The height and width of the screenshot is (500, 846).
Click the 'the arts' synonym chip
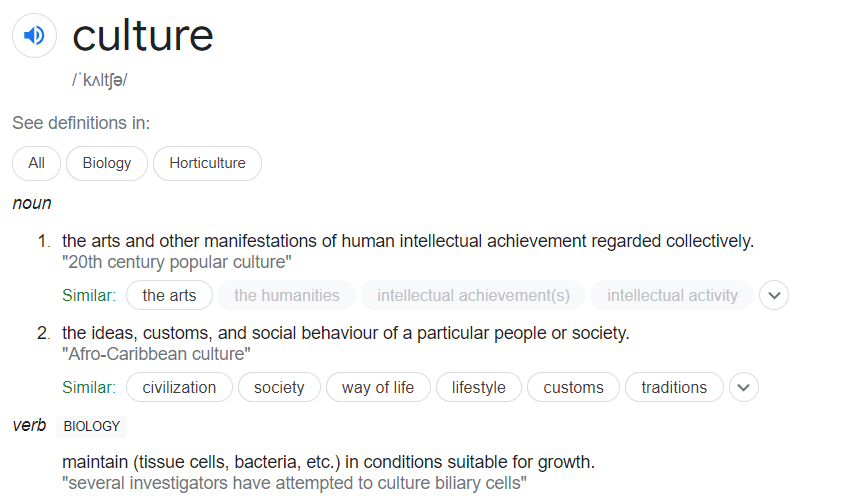click(169, 295)
